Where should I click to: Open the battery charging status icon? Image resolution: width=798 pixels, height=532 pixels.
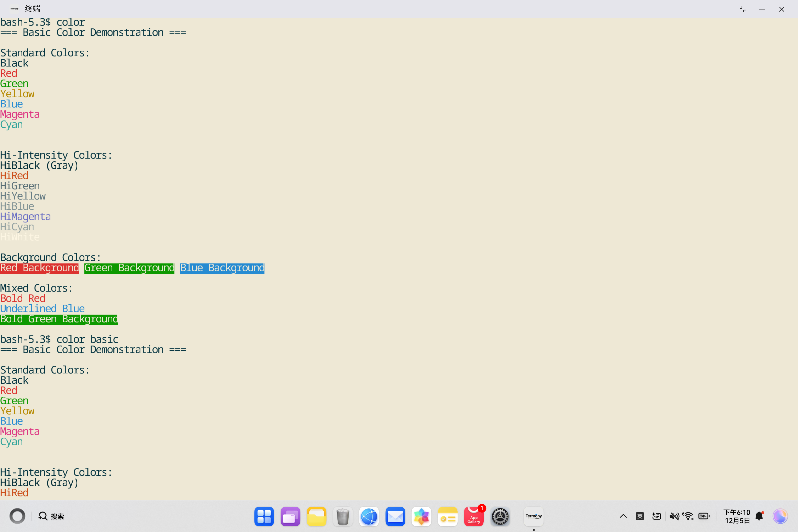pyautogui.click(x=704, y=516)
